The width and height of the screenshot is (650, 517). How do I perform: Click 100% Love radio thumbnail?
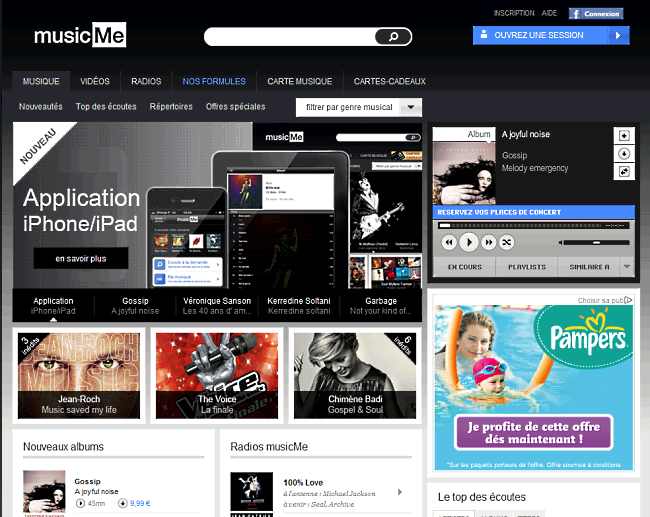click(x=252, y=492)
